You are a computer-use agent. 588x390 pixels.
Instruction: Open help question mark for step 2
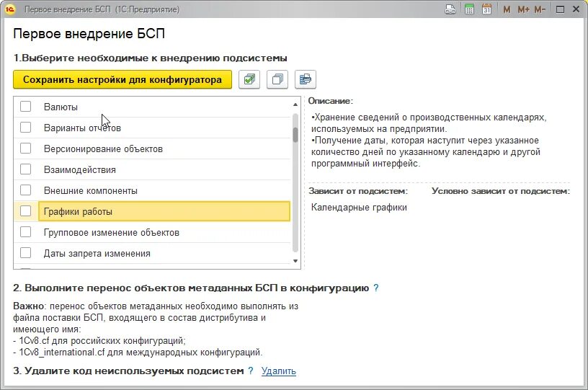point(376,288)
